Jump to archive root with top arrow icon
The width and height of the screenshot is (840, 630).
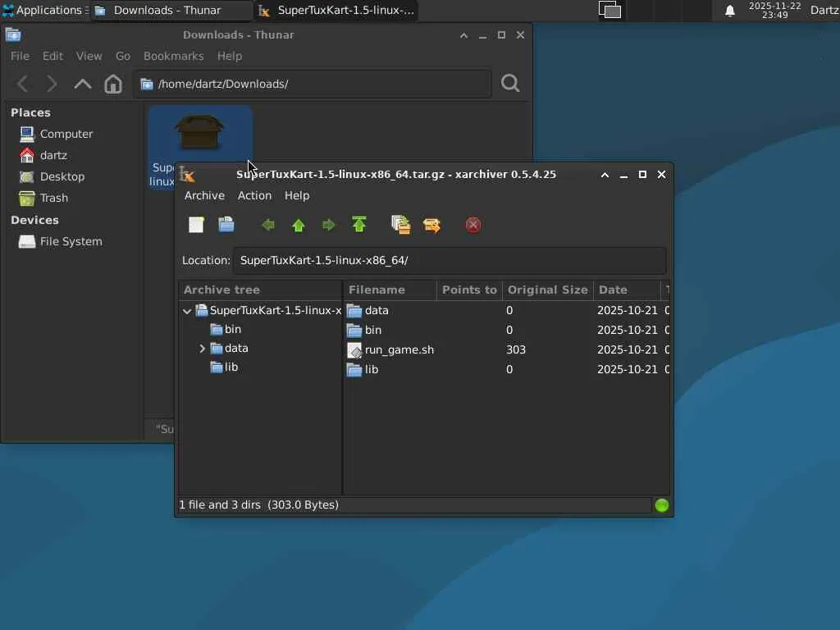coord(359,225)
